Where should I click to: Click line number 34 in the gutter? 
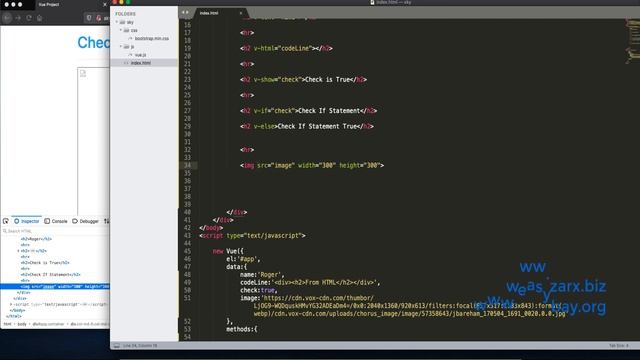point(187,165)
